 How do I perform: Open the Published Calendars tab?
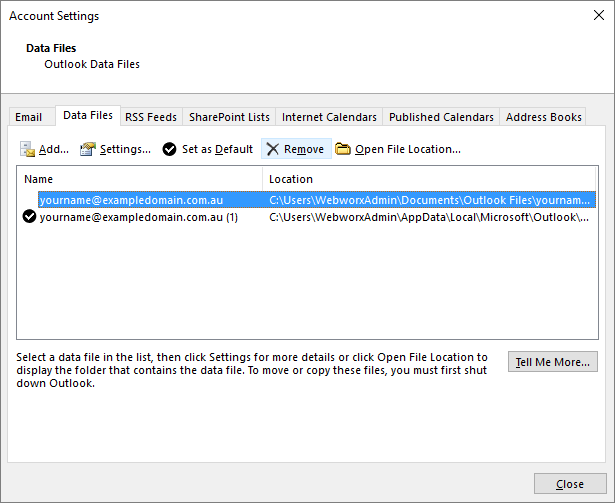pyautogui.click(x=441, y=117)
